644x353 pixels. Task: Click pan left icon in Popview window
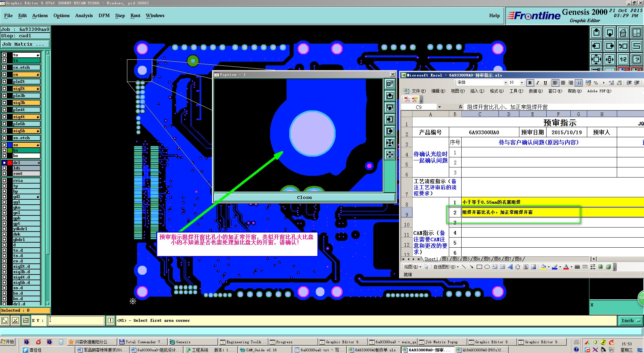pos(390,119)
